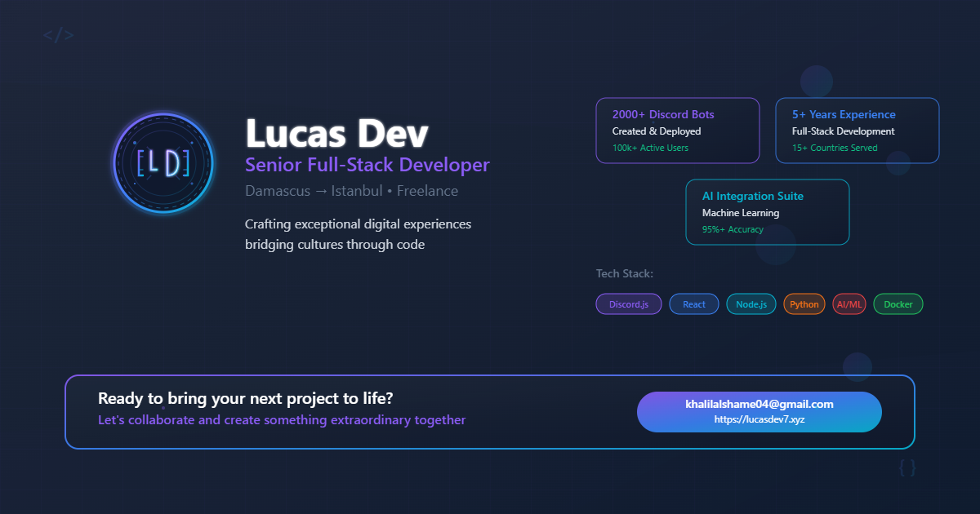Click the khalilalshame04@gmail.com contact button

coord(759,403)
